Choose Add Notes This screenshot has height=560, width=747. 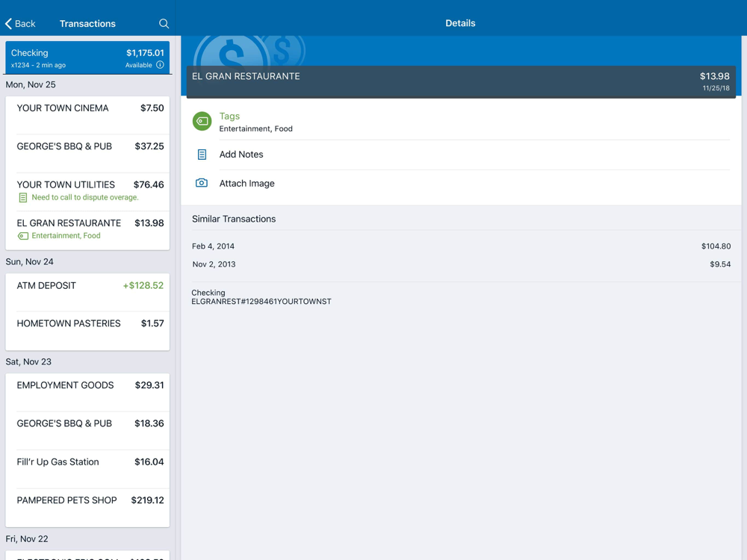[x=461, y=155]
